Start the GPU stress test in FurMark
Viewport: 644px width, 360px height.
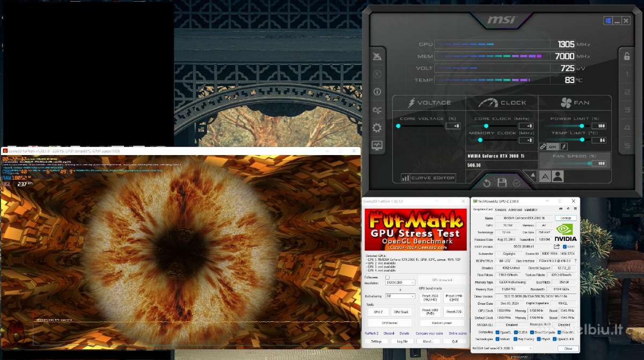tap(442, 280)
